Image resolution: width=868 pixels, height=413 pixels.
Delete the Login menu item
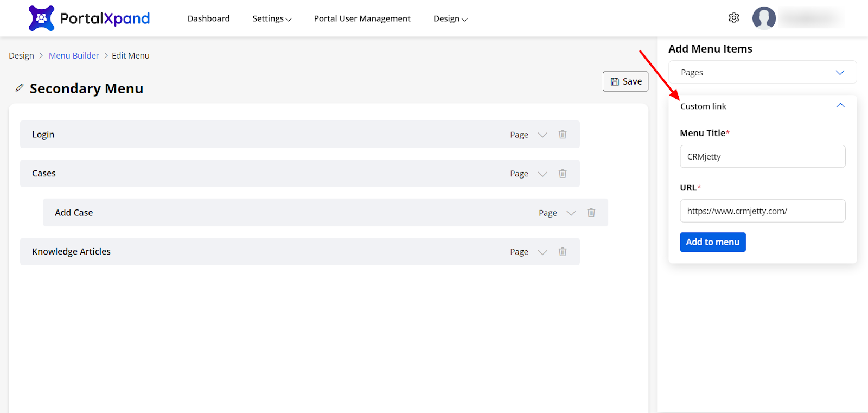tap(563, 135)
